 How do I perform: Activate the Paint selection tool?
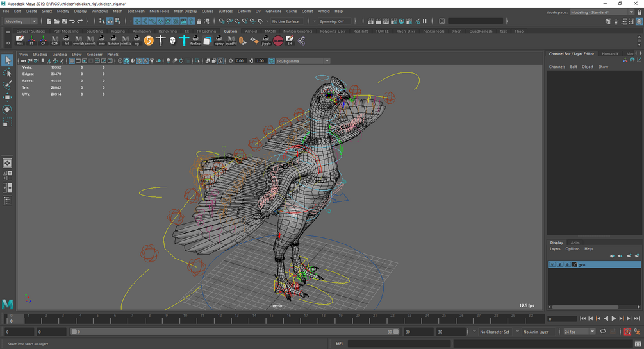(7, 85)
